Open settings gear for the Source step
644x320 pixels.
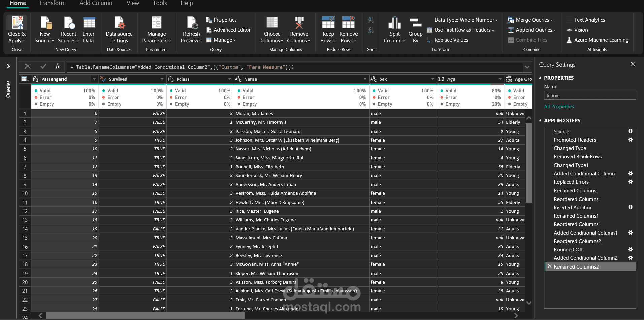[631, 131]
